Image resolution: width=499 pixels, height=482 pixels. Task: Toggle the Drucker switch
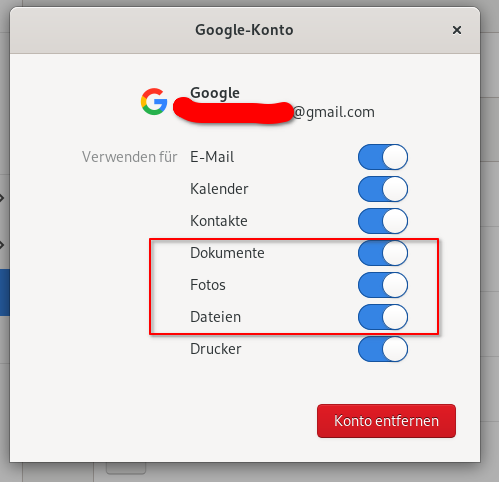click(x=383, y=349)
